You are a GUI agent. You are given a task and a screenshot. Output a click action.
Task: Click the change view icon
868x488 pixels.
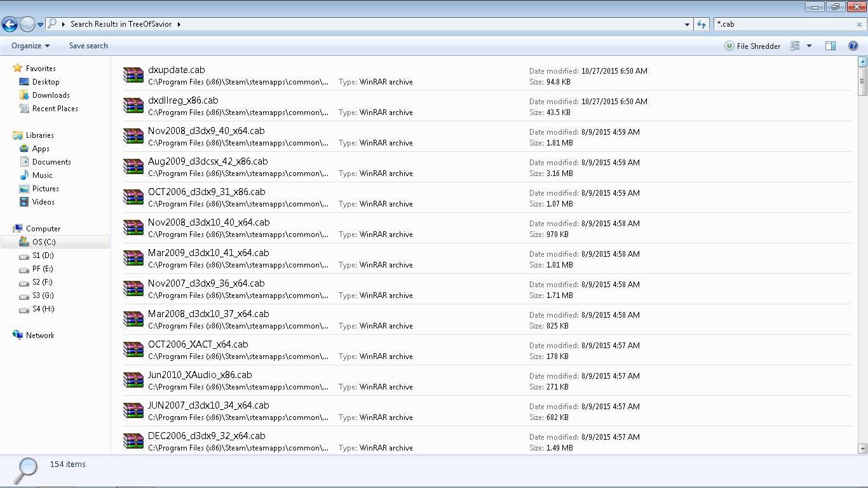[795, 46]
